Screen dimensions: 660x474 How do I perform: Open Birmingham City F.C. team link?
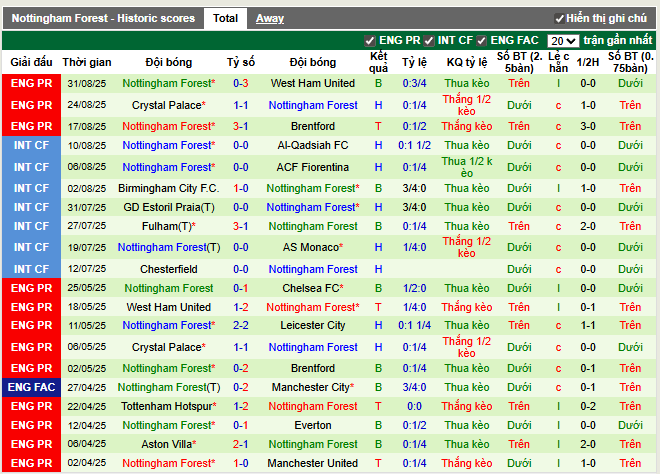168,188
